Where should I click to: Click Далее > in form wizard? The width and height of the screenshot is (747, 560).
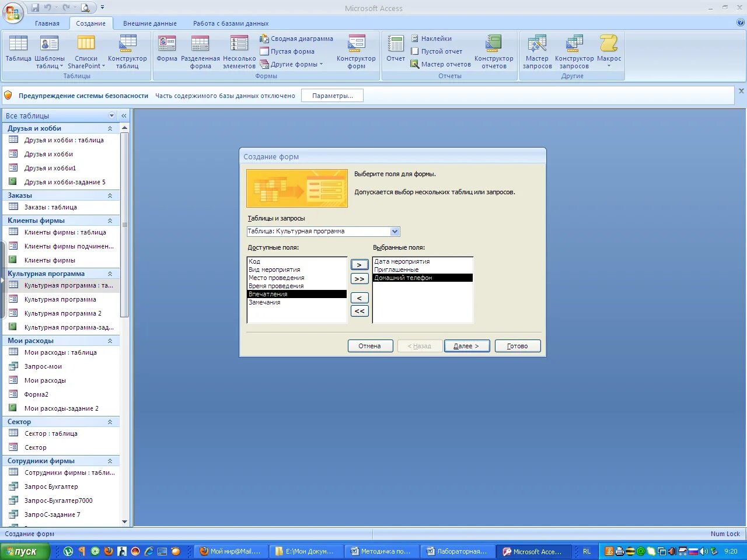[466, 346]
